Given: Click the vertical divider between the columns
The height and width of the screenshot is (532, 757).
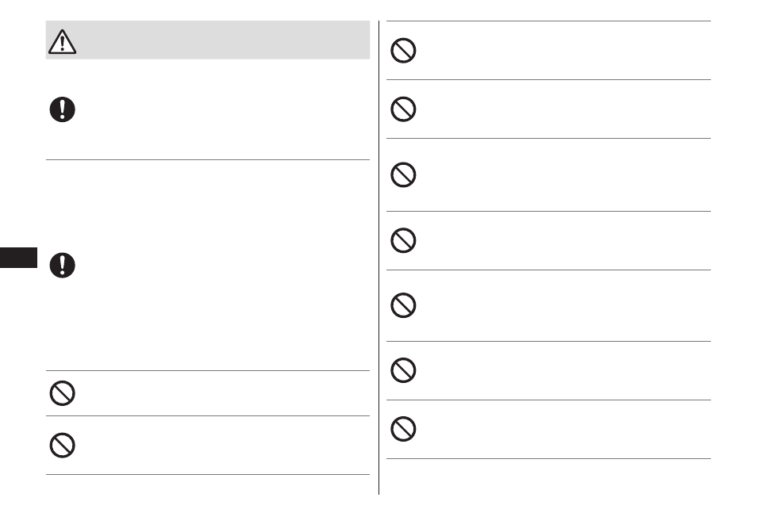Looking at the screenshot, I should (x=379, y=258).
